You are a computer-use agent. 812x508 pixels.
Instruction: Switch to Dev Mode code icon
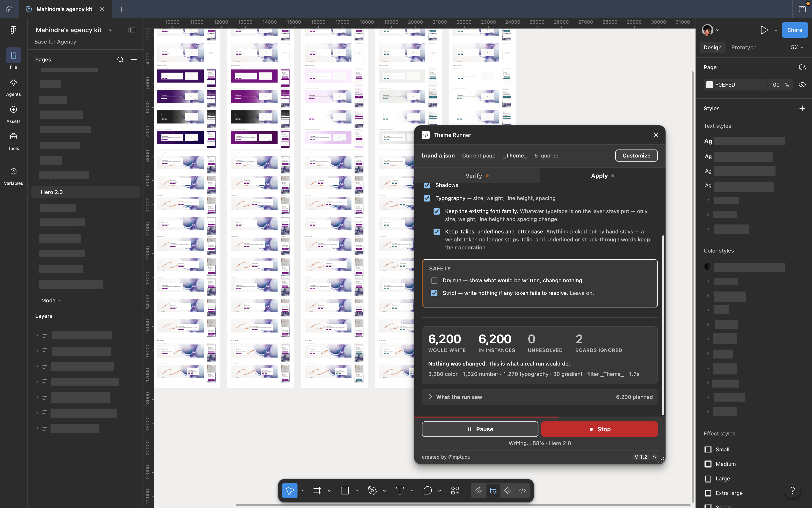pos(522,491)
